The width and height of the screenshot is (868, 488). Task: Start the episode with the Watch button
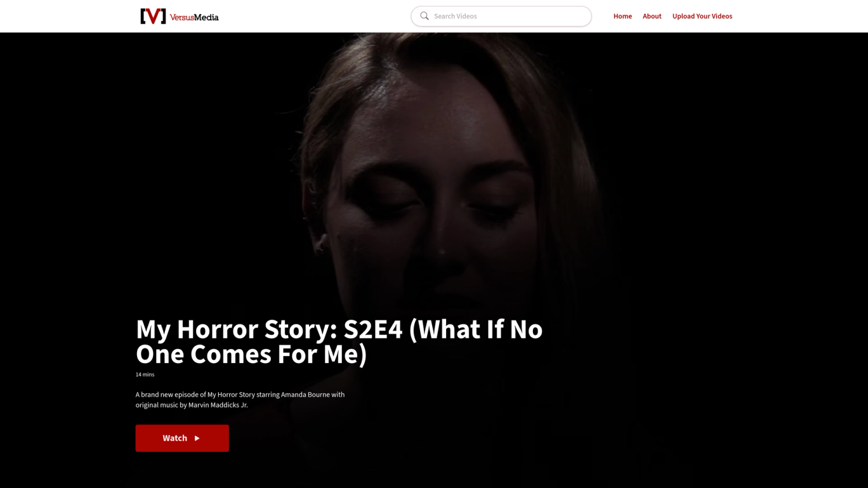tap(182, 438)
